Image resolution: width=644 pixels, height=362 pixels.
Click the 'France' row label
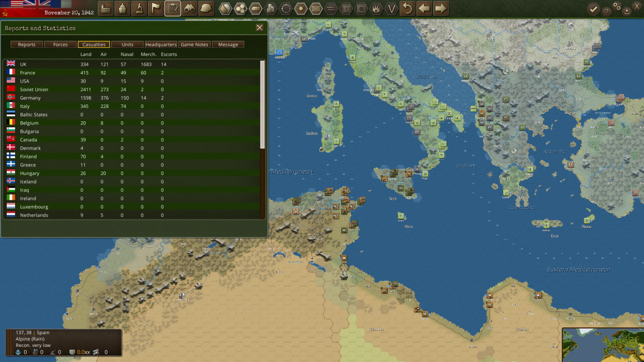point(27,73)
